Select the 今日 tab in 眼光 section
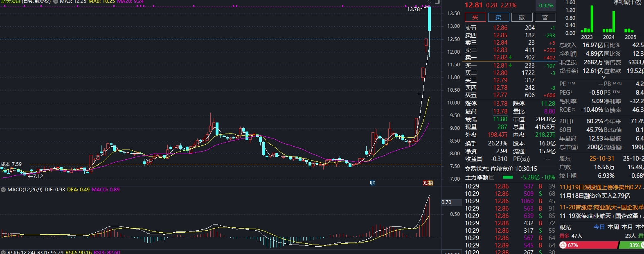This screenshot has width=644, height=254. (599, 227)
